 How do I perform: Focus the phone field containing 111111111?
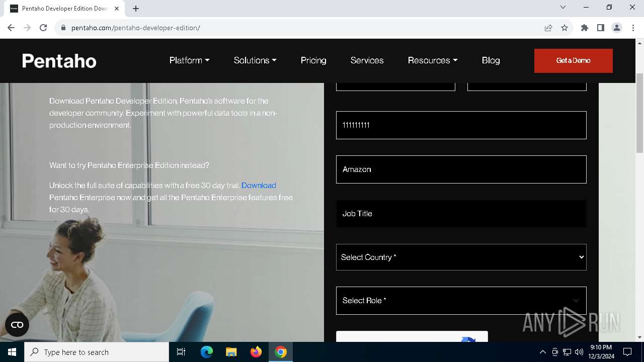[461, 125]
